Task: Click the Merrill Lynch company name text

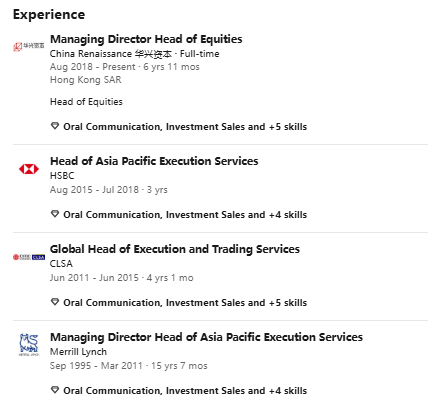Action: click(x=78, y=352)
